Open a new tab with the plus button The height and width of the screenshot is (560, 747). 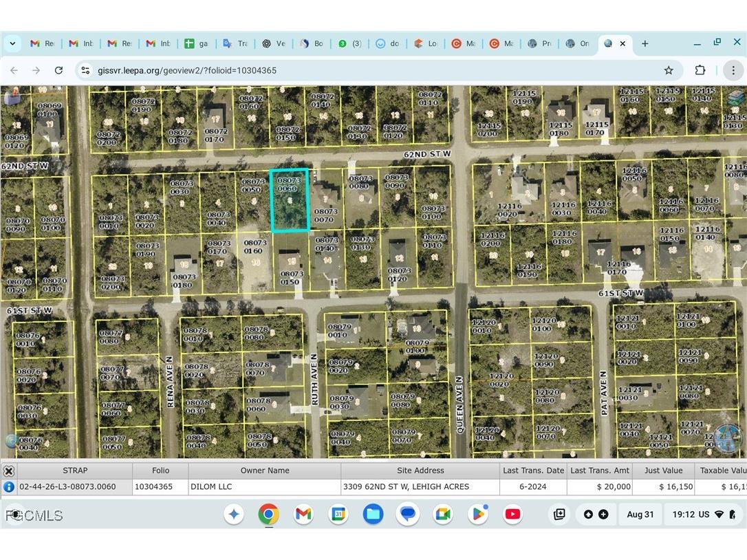pos(645,43)
